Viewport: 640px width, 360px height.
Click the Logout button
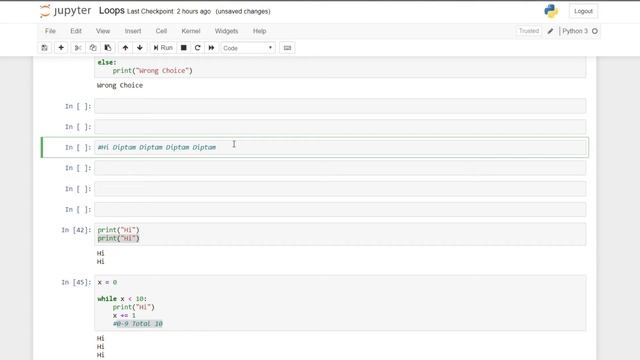583,11
